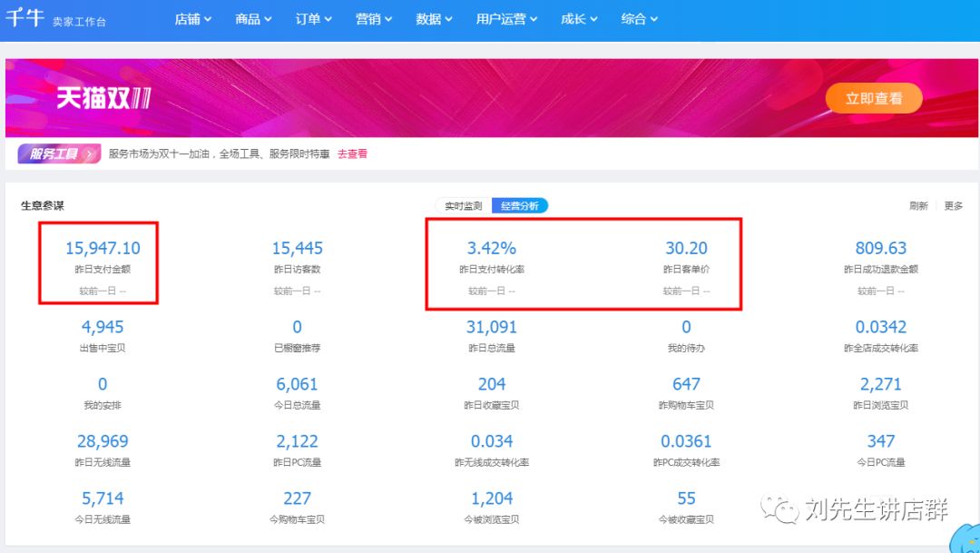The height and width of the screenshot is (553, 980).
Task: Expand the 营销 menu
Action: tap(374, 19)
